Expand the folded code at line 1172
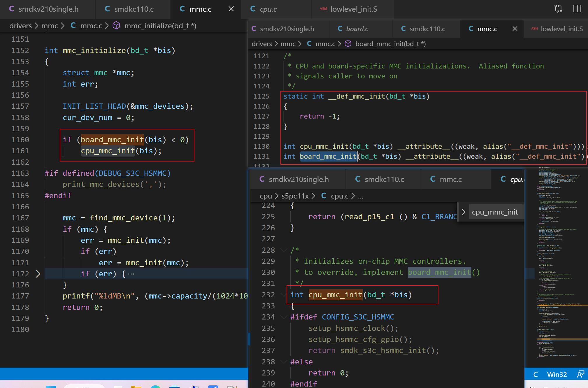Image resolution: width=588 pixels, height=388 pixels. (x=38, y=274)
